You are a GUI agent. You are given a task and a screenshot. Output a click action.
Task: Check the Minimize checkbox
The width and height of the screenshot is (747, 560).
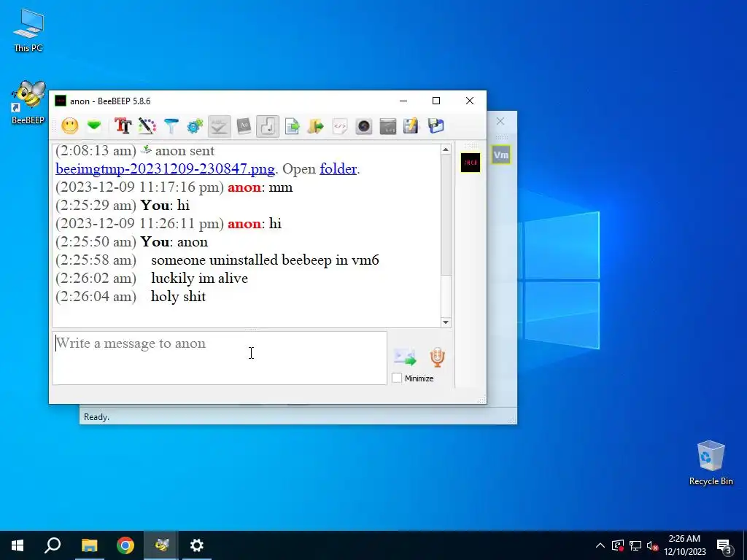[x=397, y=378]
